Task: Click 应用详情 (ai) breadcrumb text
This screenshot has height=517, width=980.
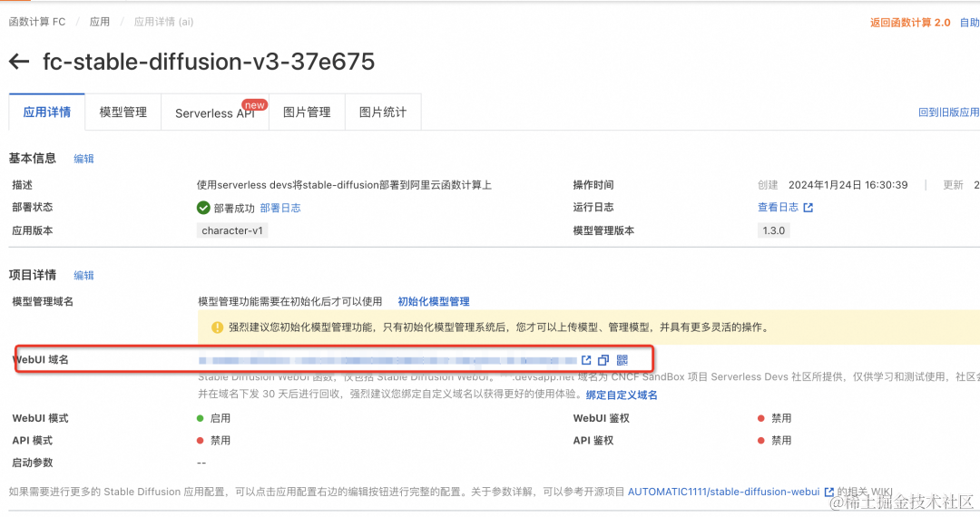Action: 163,22
